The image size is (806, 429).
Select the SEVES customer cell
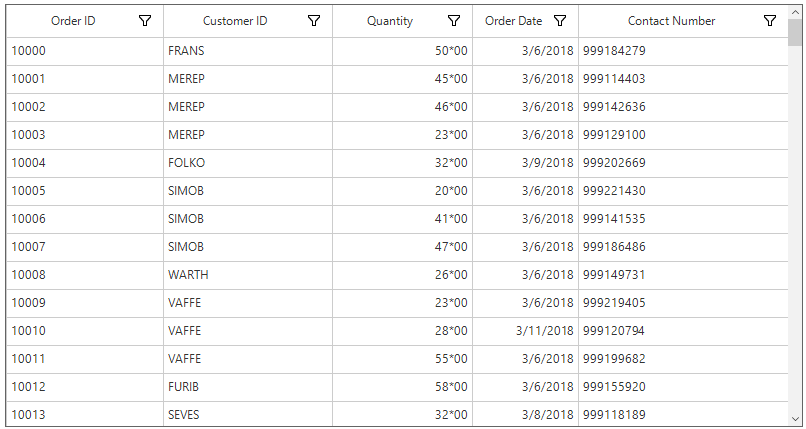tap(248, 414)
